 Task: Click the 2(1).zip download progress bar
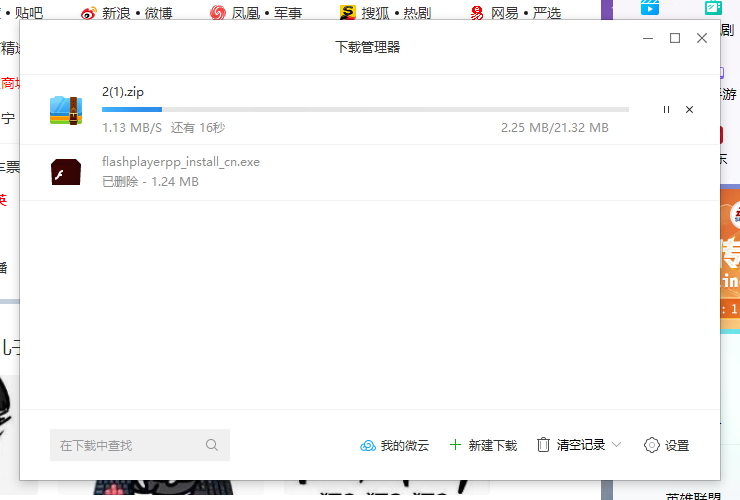365,109
